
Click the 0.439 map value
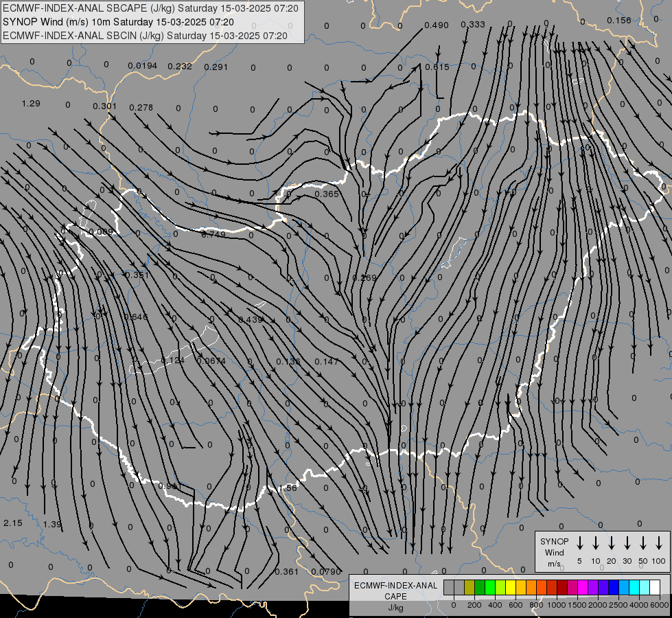(251, 319)
